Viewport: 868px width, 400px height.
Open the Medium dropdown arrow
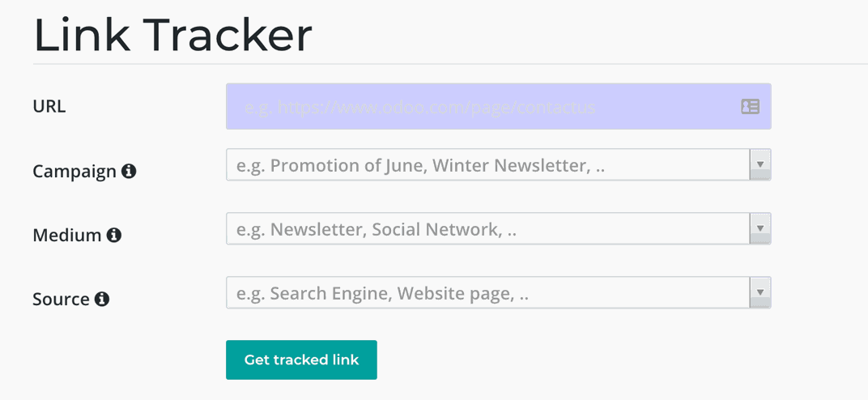759,228
